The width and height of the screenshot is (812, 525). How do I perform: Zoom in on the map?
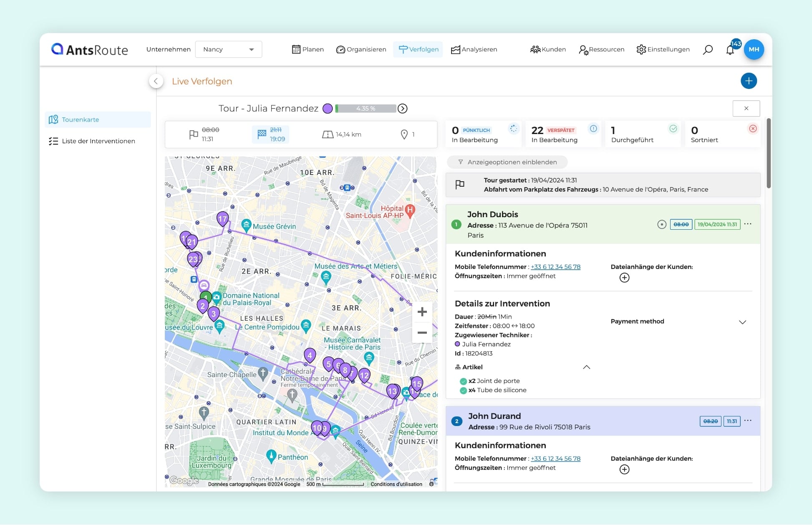pos(422,312)
